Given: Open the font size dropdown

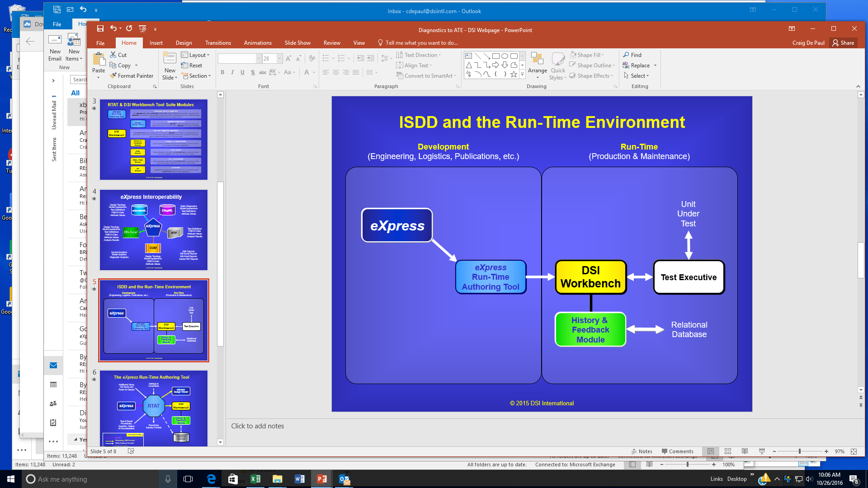Looking at the screenshot, I should [x=279, y=58].
